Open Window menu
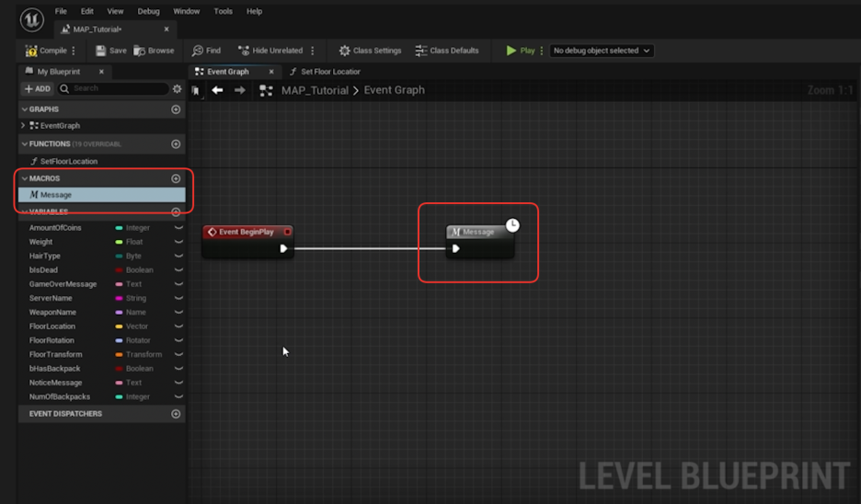 tap(187, 11)
